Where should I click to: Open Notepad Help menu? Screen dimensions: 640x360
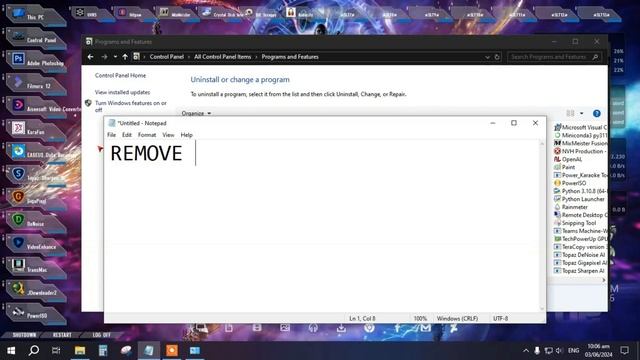187,135
